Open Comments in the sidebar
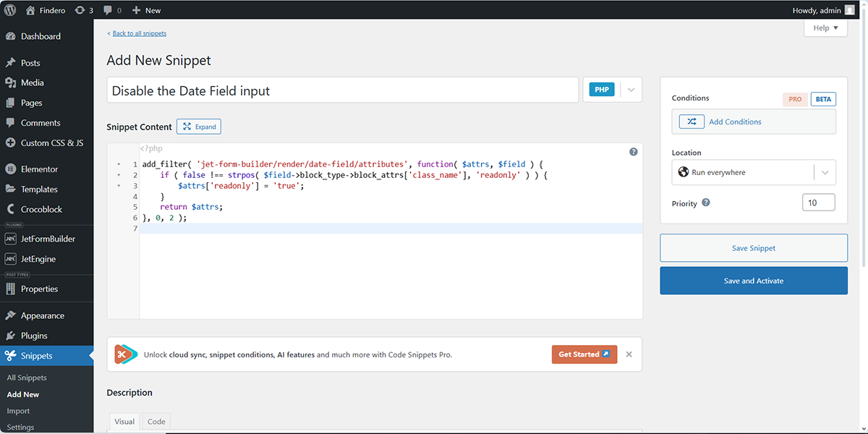Viewport: 868px width, 434px height. click(x=46, y=123)
